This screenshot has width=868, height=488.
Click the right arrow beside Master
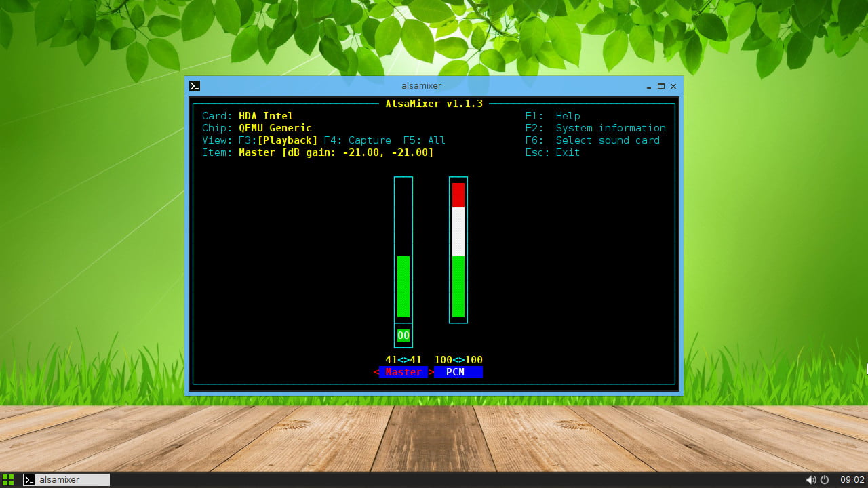point(431,372)
